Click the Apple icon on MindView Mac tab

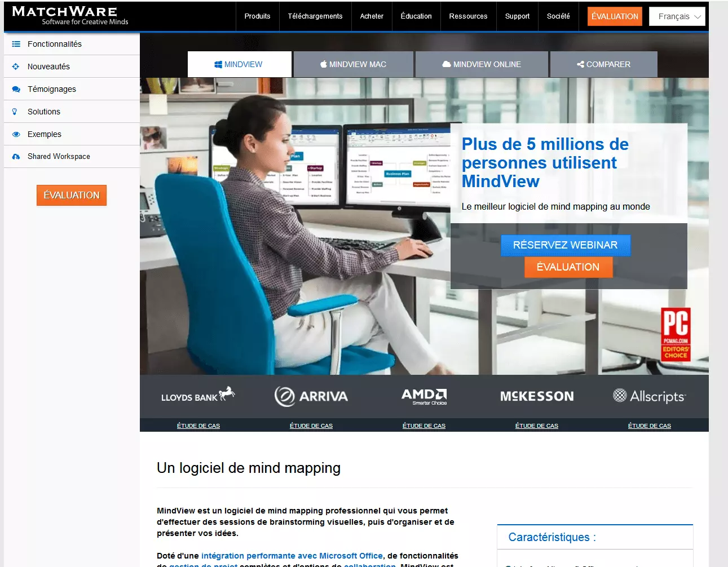point(323,64)
